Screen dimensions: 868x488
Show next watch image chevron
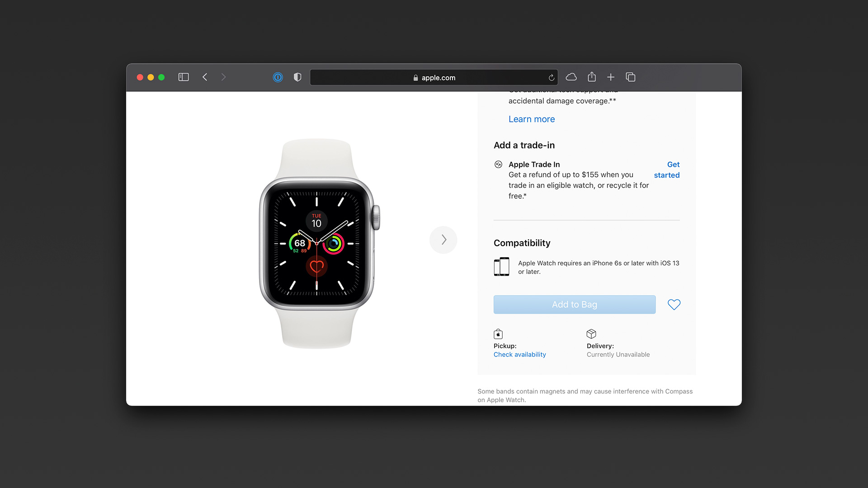click(443, 240)
